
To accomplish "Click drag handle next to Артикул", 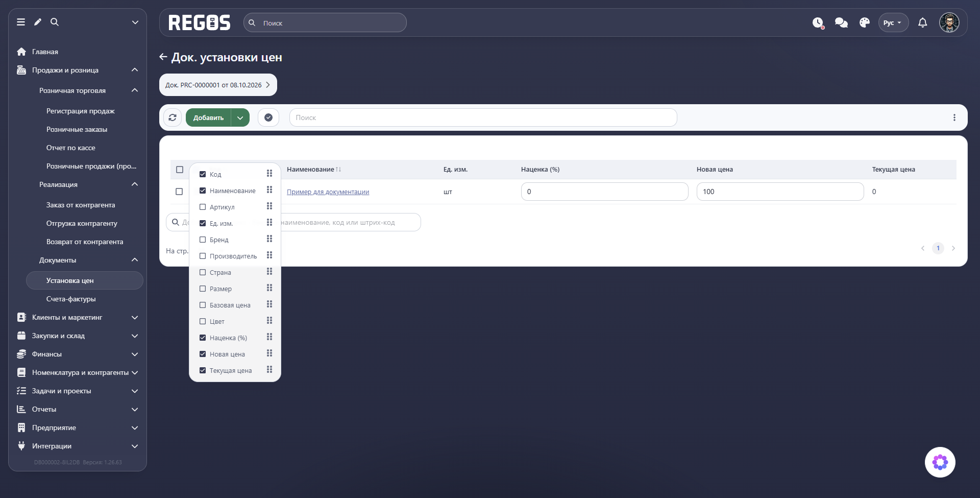I will pyautogui.click(x=269, y=206).
